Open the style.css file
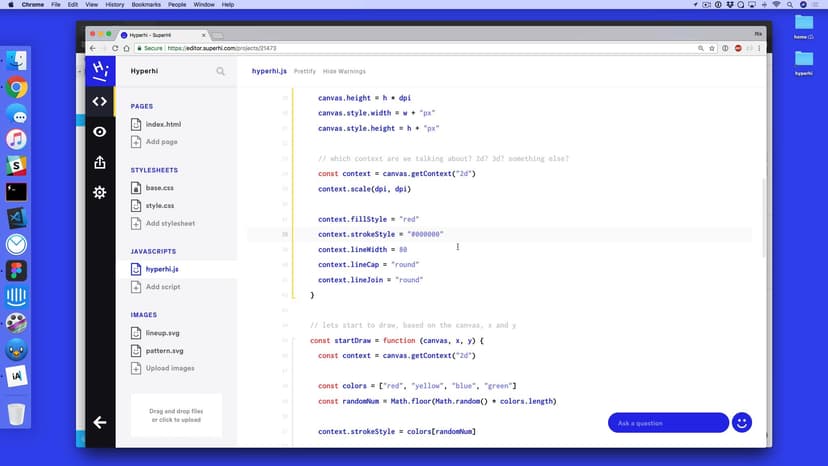The width and height of the screenshot is (828, 466). click(x=159, y=206)
